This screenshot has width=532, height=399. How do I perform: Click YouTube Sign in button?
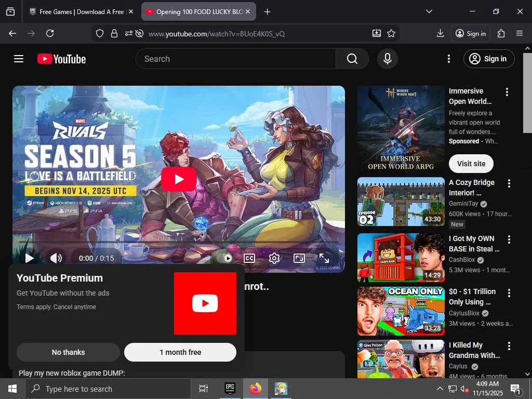(489, 59)
